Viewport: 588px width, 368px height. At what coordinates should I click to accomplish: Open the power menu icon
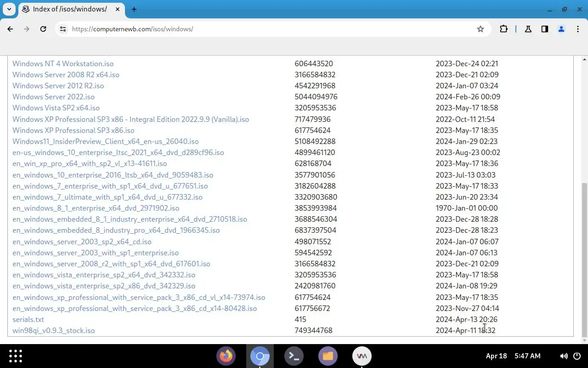577,356
